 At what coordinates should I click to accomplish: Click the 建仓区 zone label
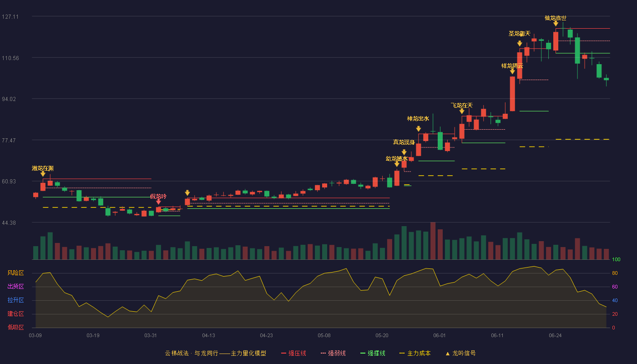[15, 314]
